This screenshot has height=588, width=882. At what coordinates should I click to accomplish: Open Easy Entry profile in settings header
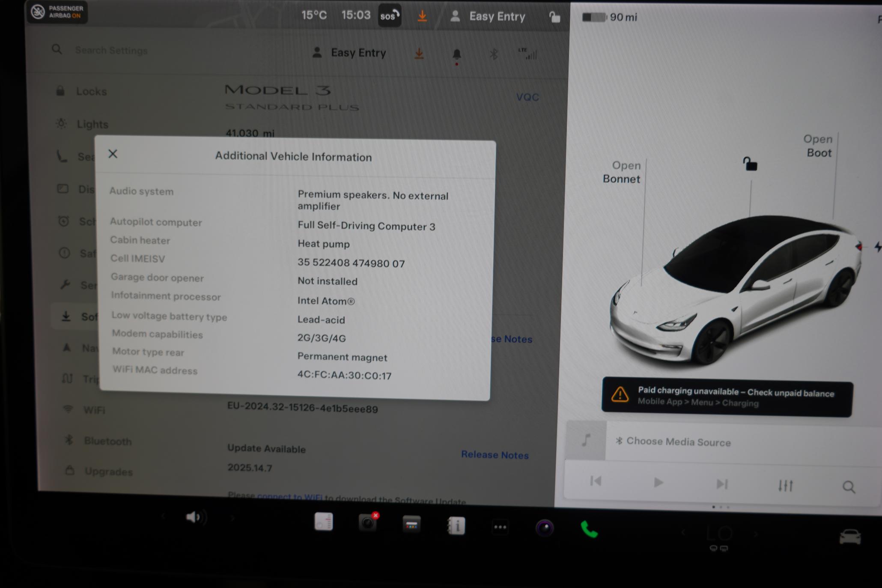[349, 53]
